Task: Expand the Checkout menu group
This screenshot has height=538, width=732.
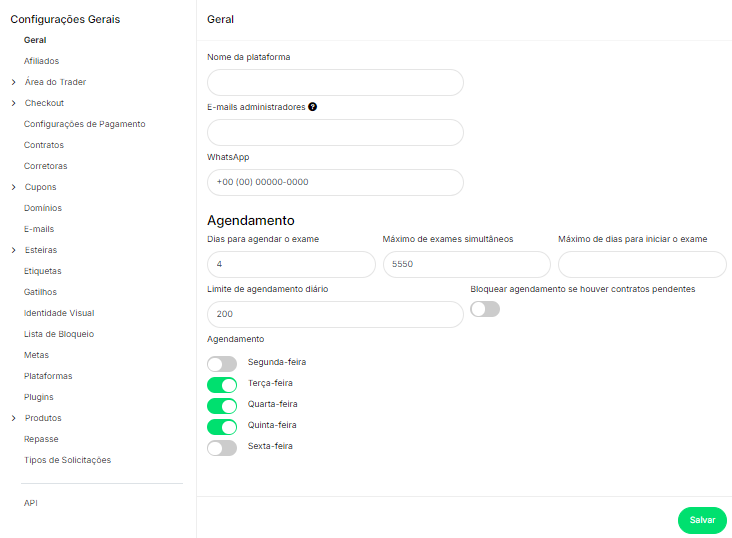Action: coord(14,103)
